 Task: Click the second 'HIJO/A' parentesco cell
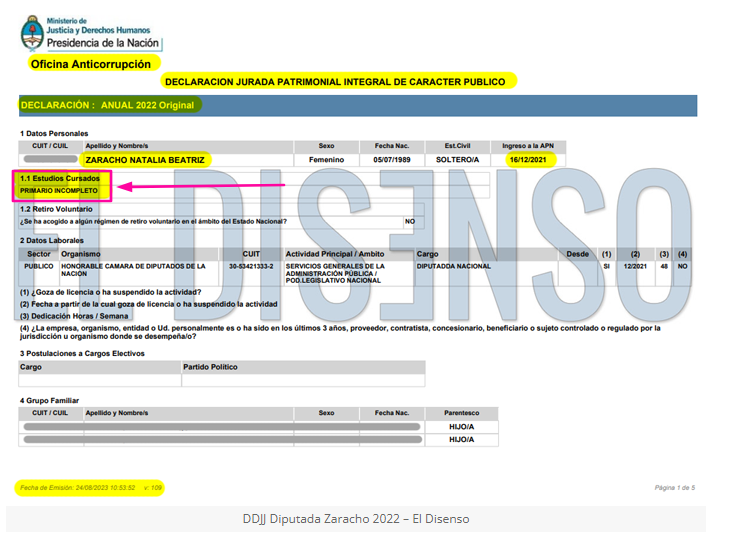[461, 440]
